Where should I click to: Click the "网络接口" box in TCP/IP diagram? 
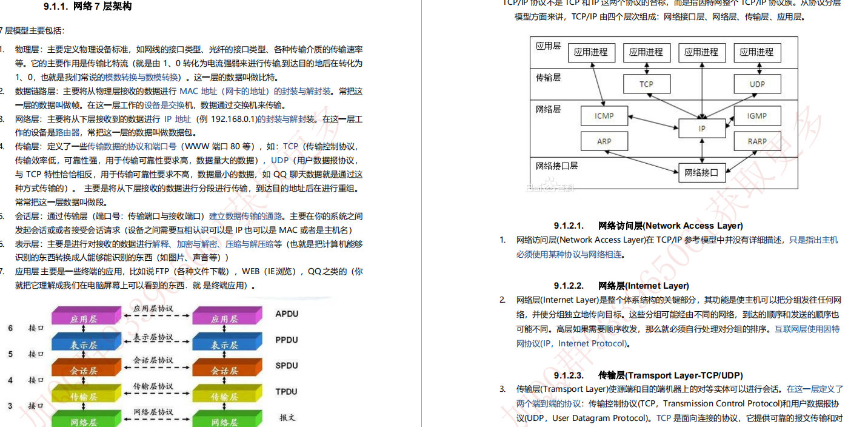pos(701,173)
